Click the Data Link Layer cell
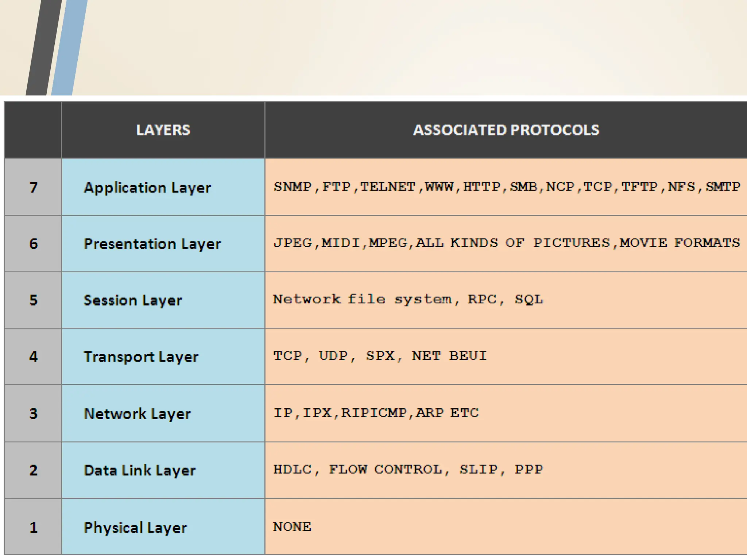This screenshot has width=747, height=560. pyautogui.click(x=140, y=470)
